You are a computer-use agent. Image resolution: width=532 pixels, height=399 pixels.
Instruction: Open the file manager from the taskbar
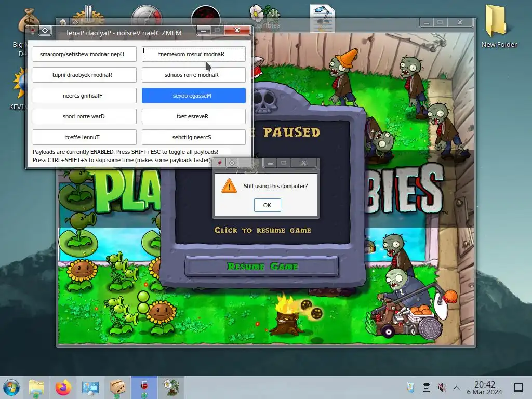[x=36, y=388]
